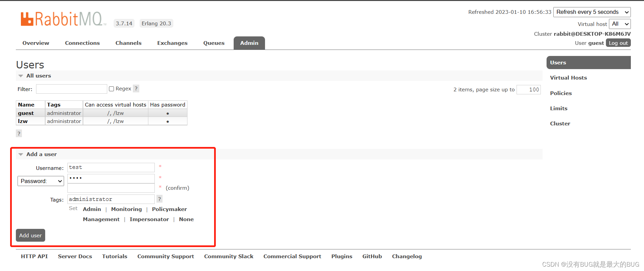Set the Admin tag
Viewport: 644px width, 271px height.
pos(92,209)
